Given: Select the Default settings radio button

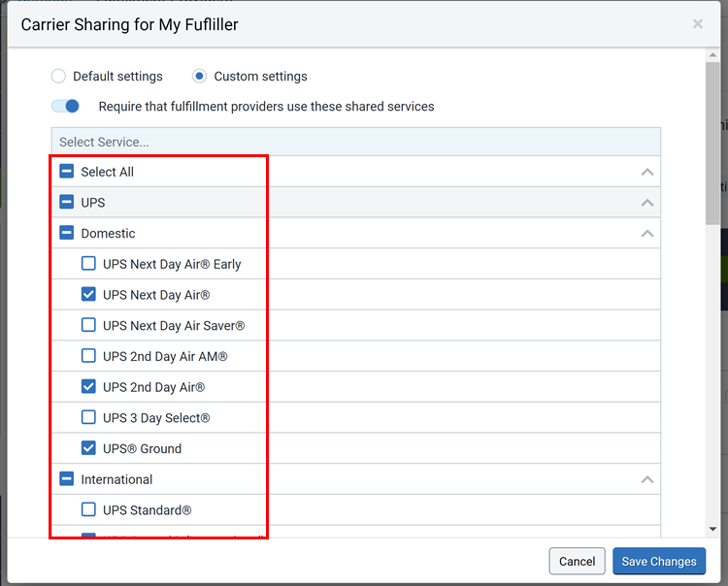Looking at the screenshot, I should [58, 77].
